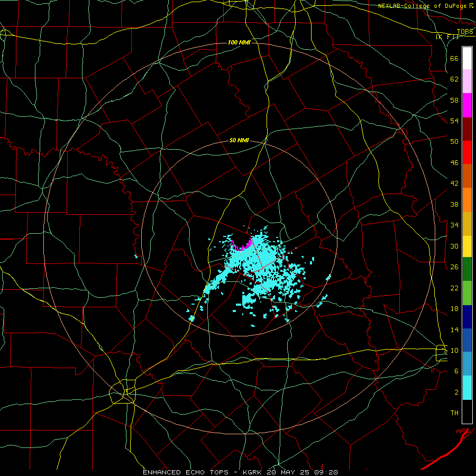The image size is (476, 476).
Task: Click the 34 legend number
Action: click(x=454, y=225)
